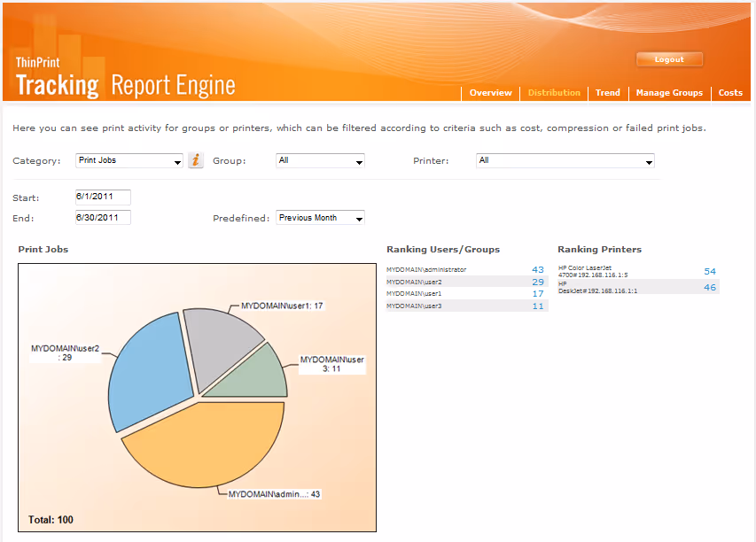Open the Group dropdown
The height and width of the screenshot is (542, 756).
pyautogui.click(x=320, y=160)
